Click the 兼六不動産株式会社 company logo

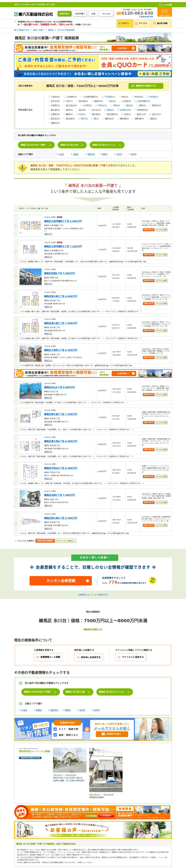(x=34, y=14)
